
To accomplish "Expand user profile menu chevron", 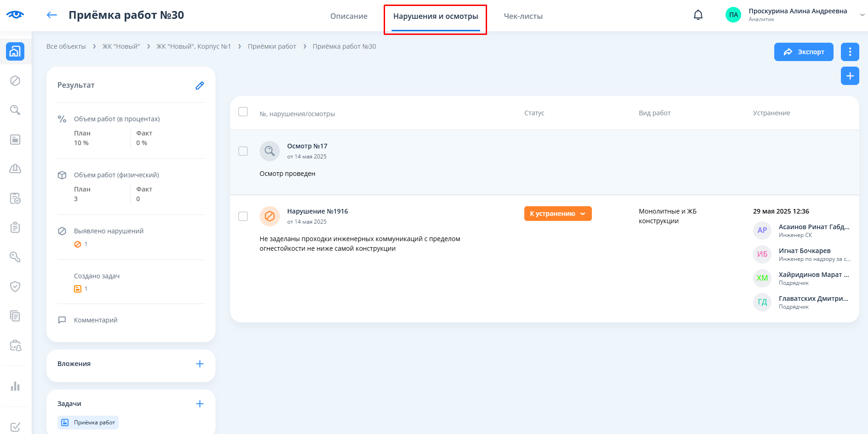I will point(862,15).
